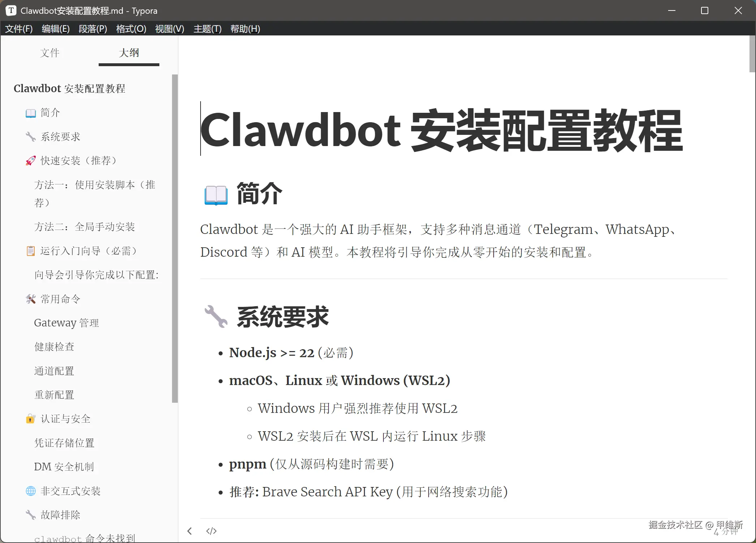Jump to Gateway 管理 in outline
Viewport: 756px width, 543px height.
point(66,323)
